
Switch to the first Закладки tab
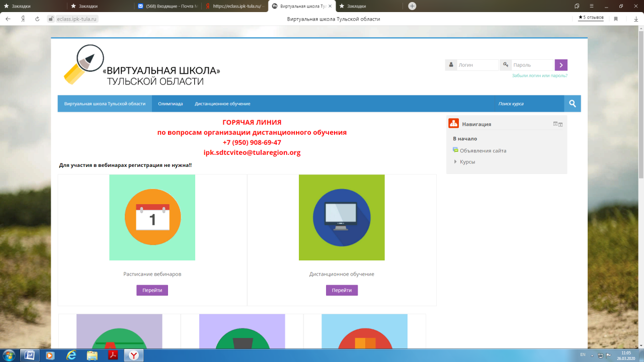coord(33,6)
